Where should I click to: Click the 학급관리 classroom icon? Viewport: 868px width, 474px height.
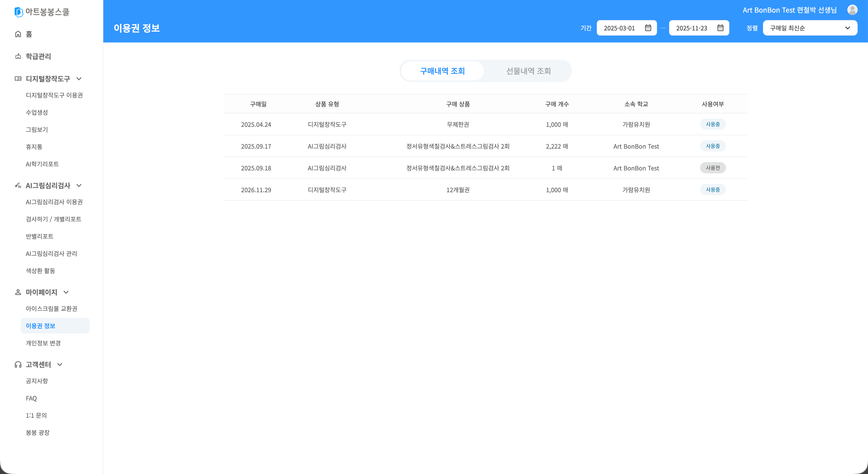(x=18, y=56)
